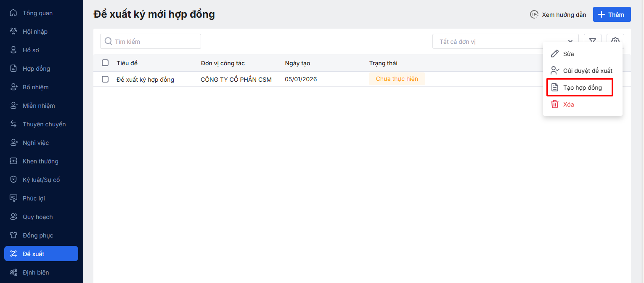644x283 pixels.
Task: Check the Đề xuất ký hợp đồng row
Action: pos(105,79)
